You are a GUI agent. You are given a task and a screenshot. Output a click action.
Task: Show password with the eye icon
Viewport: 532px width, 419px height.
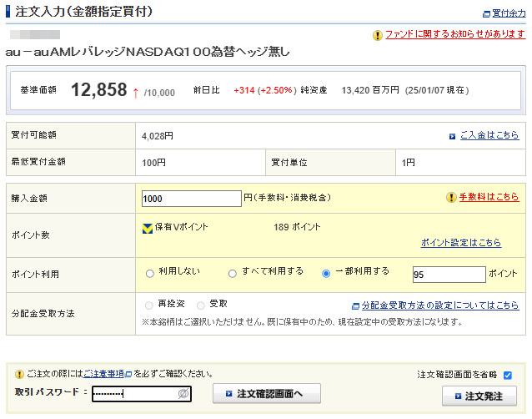click(x=183, y=393)
